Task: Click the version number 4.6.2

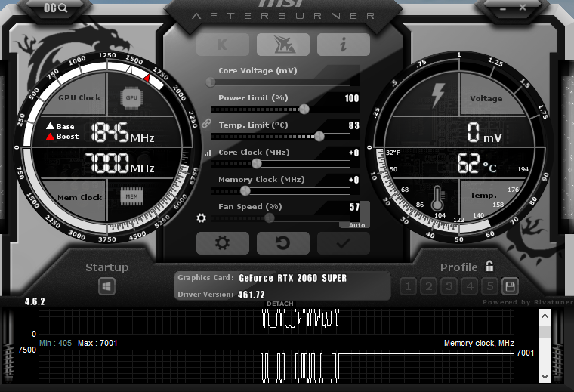Action: [x=35, y=301]
